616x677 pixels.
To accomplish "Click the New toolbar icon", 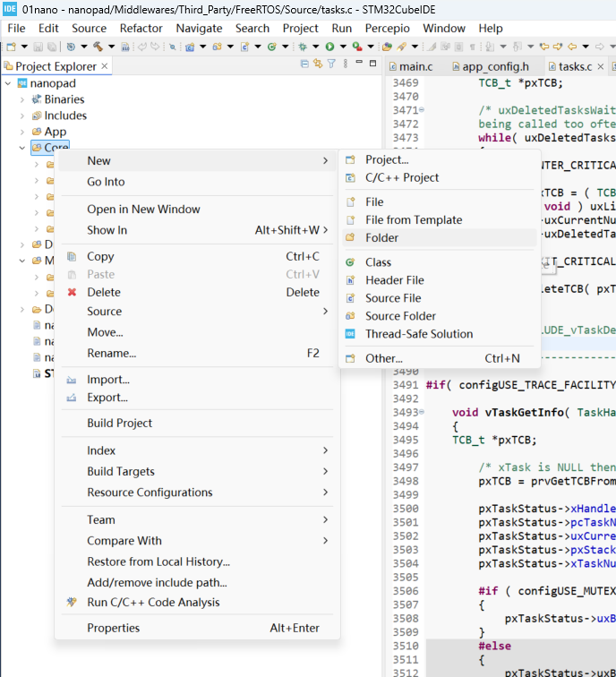I will 12,47.
